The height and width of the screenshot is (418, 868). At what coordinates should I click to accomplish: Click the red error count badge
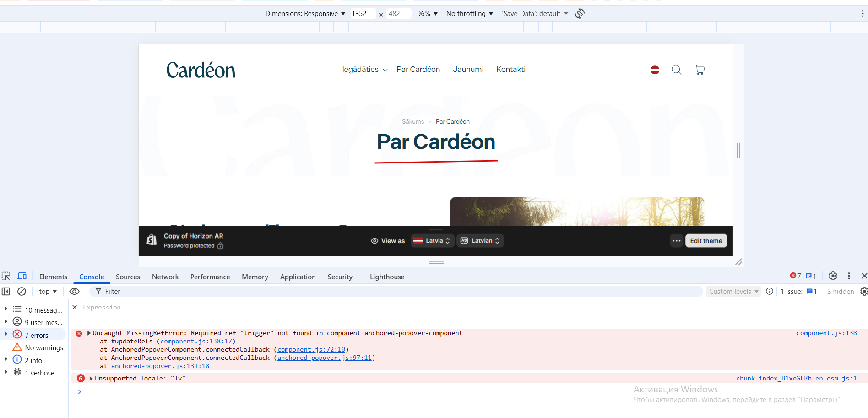[x=796, y=276]
